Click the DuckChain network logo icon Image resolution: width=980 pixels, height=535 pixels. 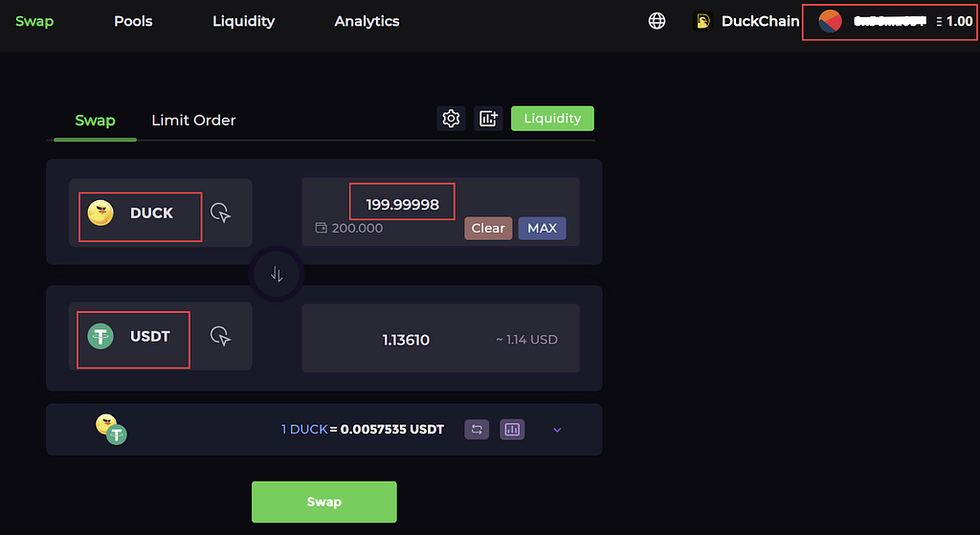click(703, 21)
